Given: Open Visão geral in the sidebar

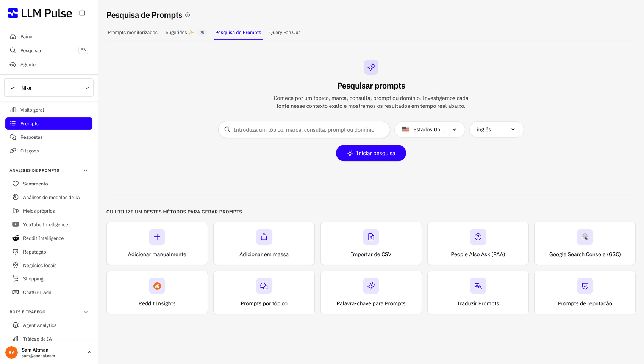Looking at the screenshot, I should point(49,110).
